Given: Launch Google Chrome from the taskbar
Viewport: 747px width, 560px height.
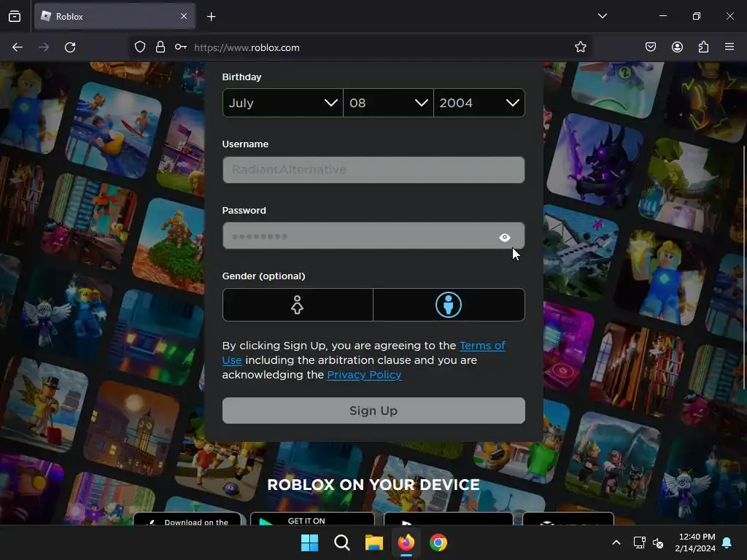Looking at the screenshot, I should click(x=438, y=542).
